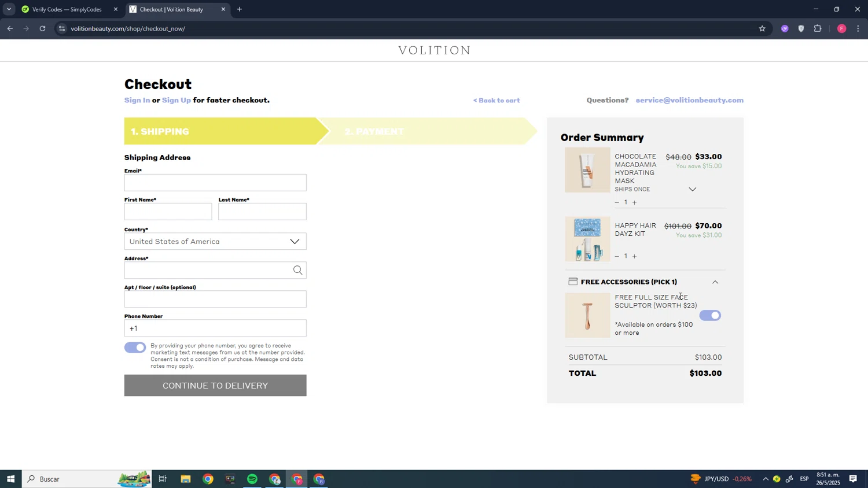This screenshot has width=868, height=488.
Task: Decrease Chocolate Macadamia Mask quantity with minus
Action: (617, 202)
